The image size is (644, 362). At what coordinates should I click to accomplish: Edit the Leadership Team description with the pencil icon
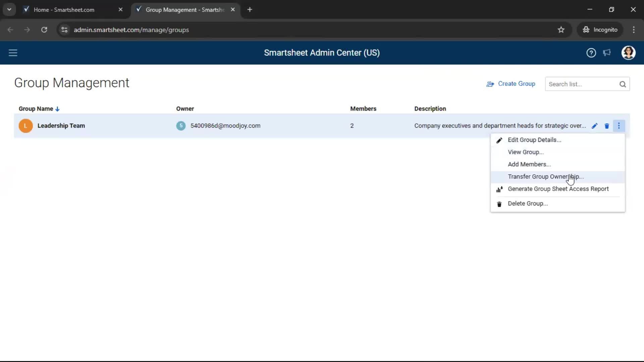click(x=594, y=126)
